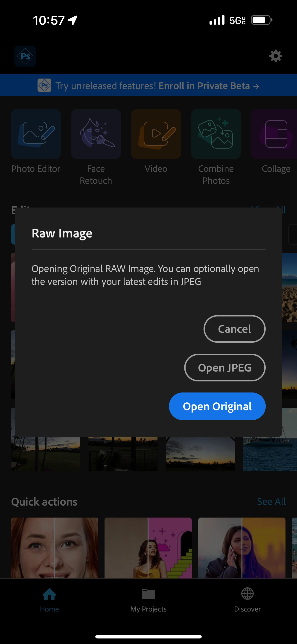Tap the globe icon in the bottom bar
Screen dimensions: 297x644
click(x=247, y=594)
